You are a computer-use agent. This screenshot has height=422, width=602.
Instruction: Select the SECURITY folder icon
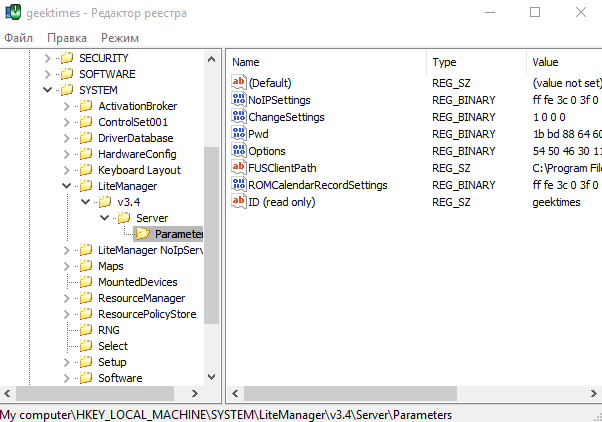[x=67, y=58]
